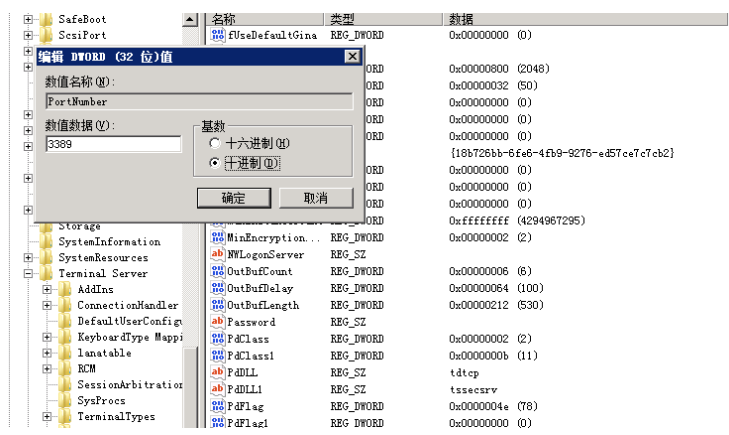The height and width of the screenshot is (435, 729).
Task: Click the value data field containing 3389
Action: [x=113, y=144]
